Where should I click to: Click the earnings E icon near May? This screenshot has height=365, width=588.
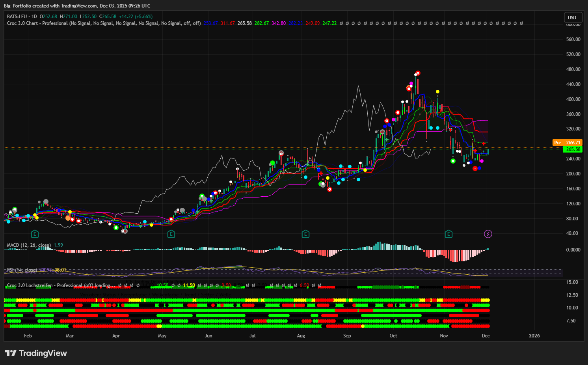(171, 234)
